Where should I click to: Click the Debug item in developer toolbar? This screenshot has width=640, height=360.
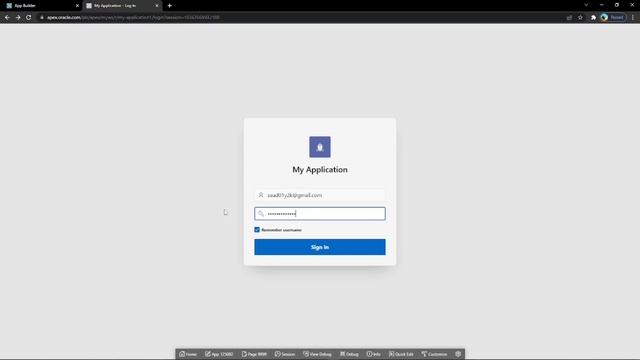(x=349, y=354)
